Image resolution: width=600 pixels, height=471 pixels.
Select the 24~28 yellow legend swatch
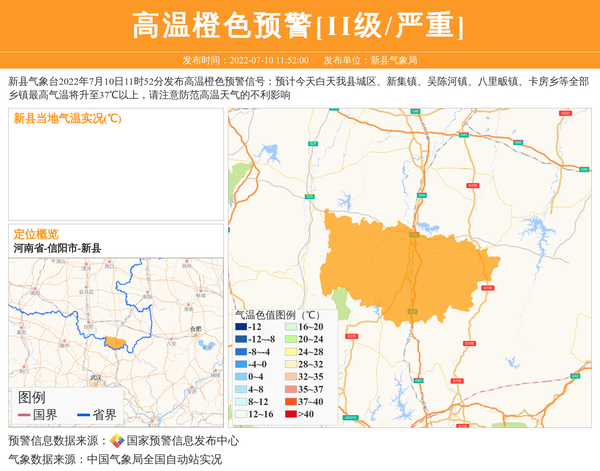pos(291,352)
